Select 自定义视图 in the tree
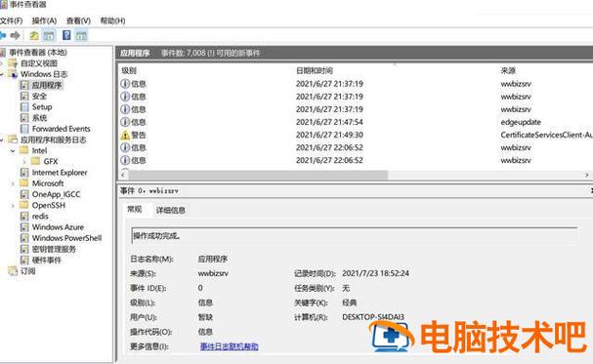The image size is (593, 364). [39, 63]
